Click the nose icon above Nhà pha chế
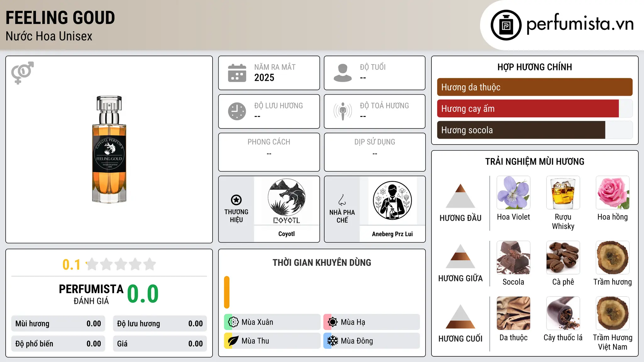The image size is (644, 362). 342,200
